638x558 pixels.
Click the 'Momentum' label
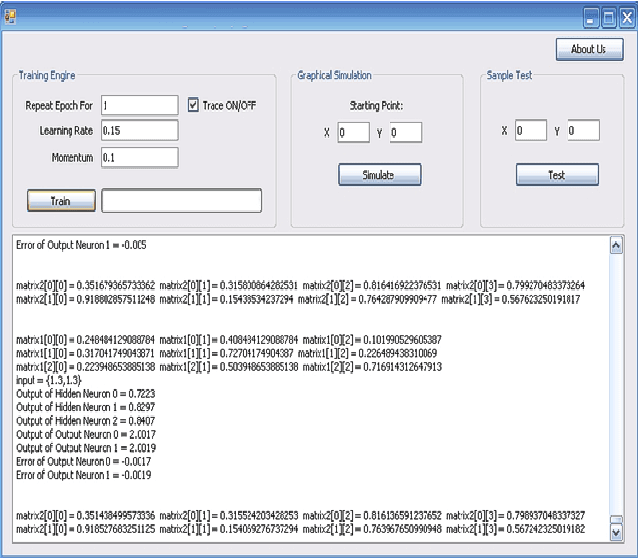(72, 157)
